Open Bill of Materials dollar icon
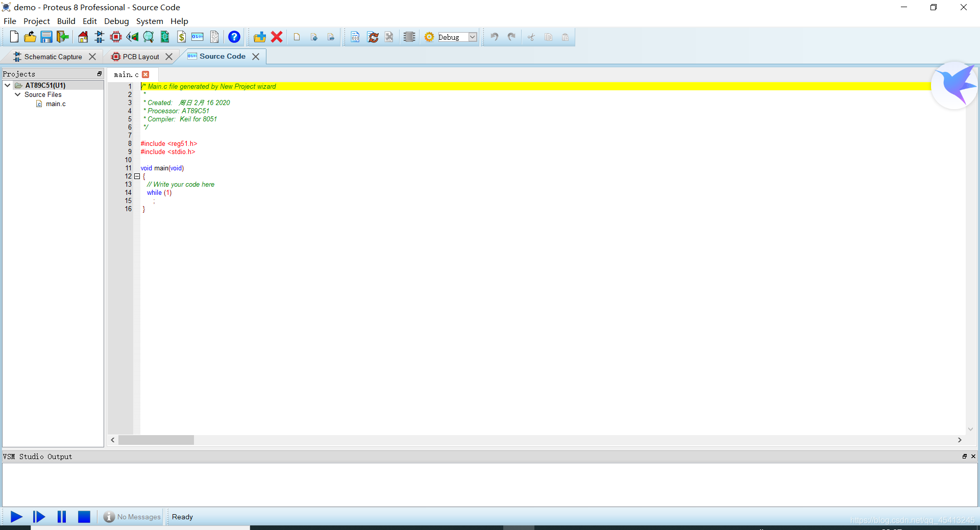 click(181, 37)
